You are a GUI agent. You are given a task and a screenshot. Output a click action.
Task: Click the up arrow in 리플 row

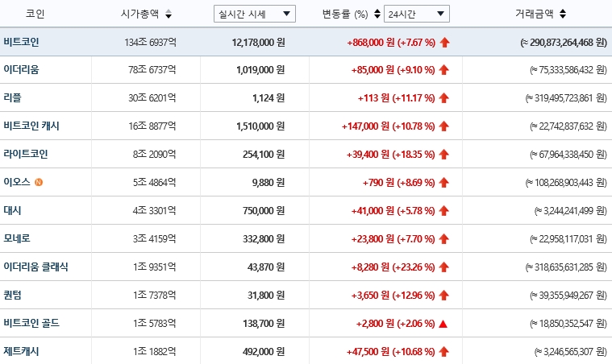coord(443,98)
